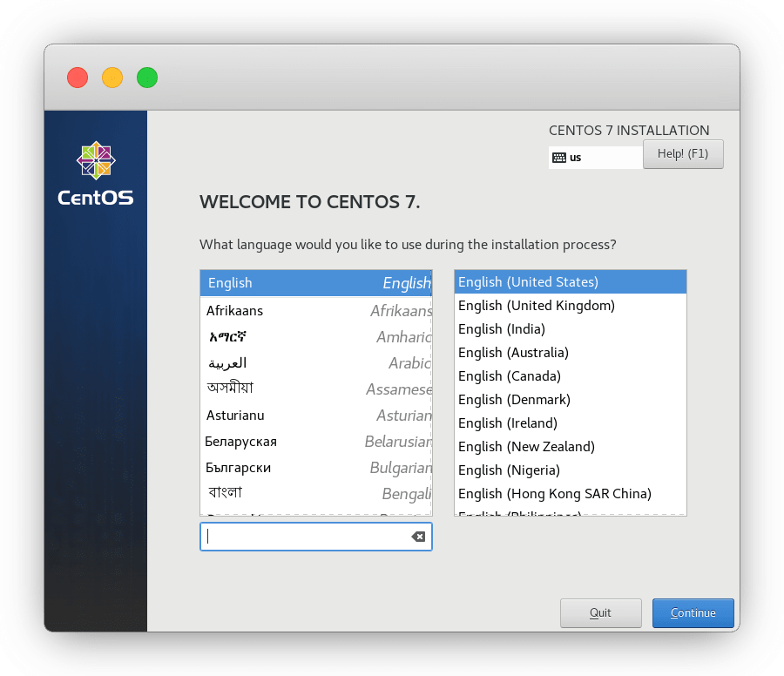784x676 pixels.
Task: Pick Bulgarian in the language list
Action: point(315,468)
